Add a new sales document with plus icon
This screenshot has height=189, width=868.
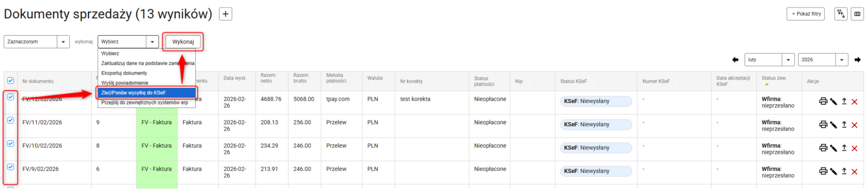(x=225, y=14)
